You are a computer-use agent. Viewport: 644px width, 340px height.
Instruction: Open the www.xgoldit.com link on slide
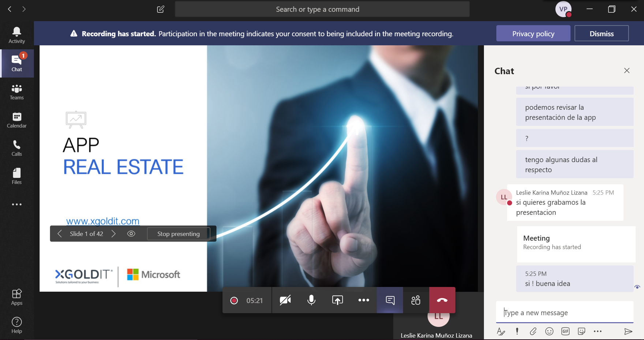click(x=103, y=221)
